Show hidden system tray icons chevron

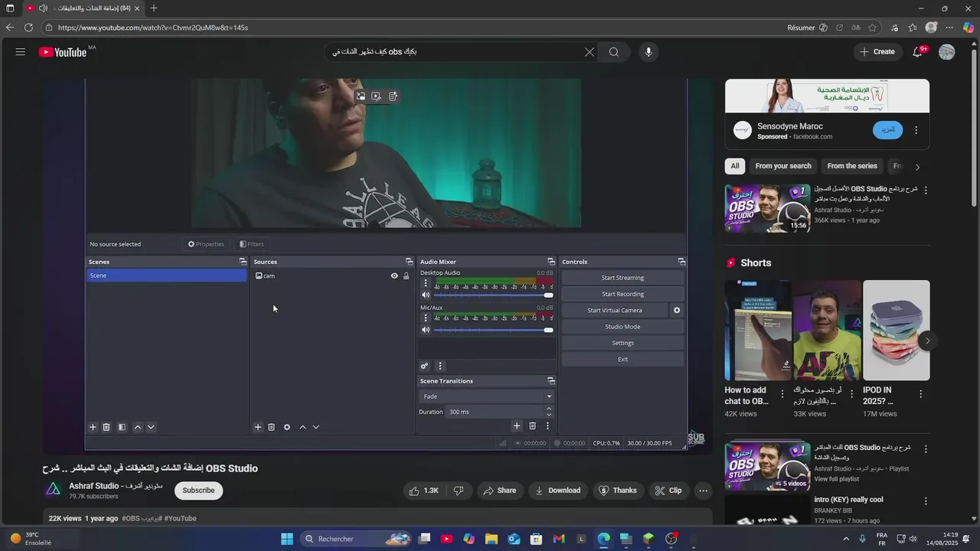(846, 539)
